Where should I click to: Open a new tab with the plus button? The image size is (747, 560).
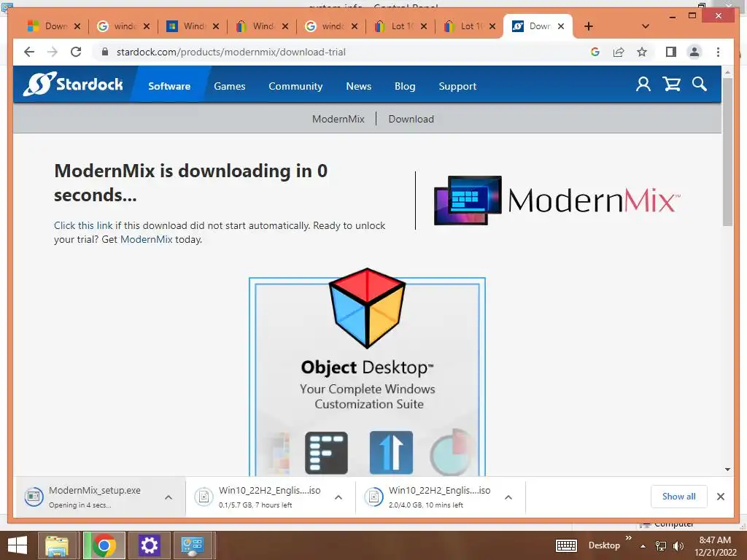[x=589, y=26]
